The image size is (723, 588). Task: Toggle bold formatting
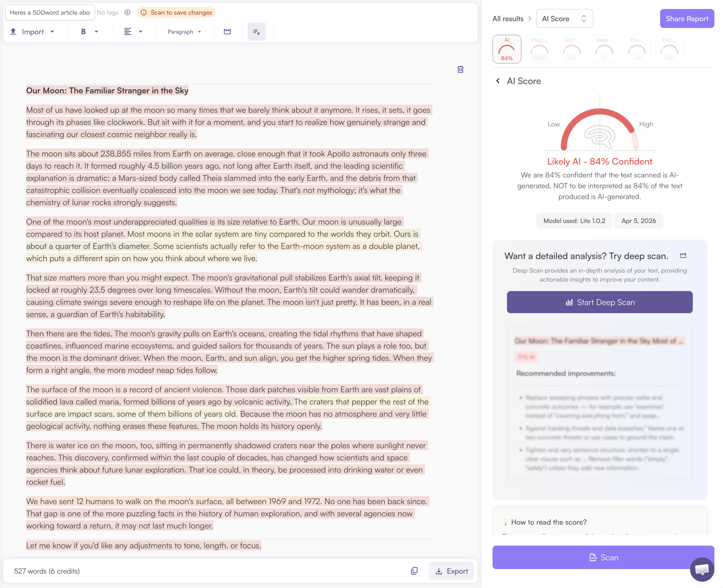pos(83,32)
